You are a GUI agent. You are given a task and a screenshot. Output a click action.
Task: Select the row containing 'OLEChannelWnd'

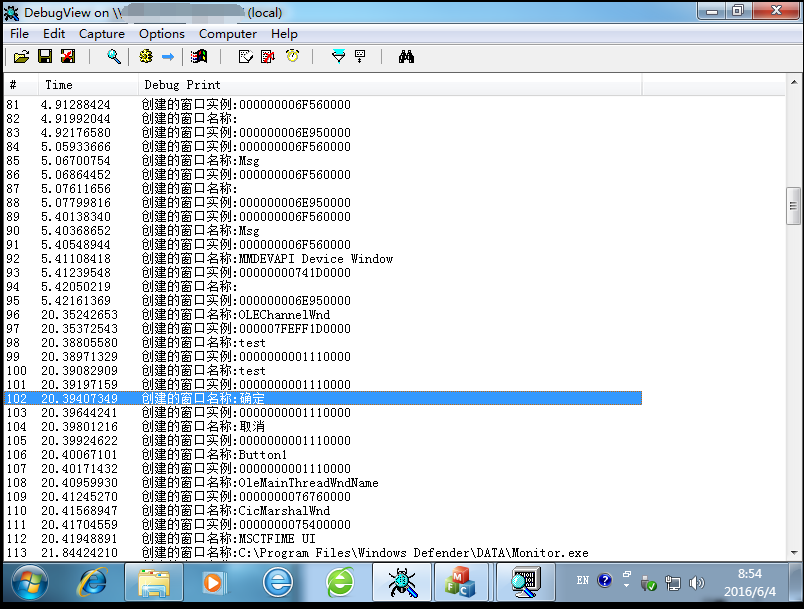(x=323, y=315)
